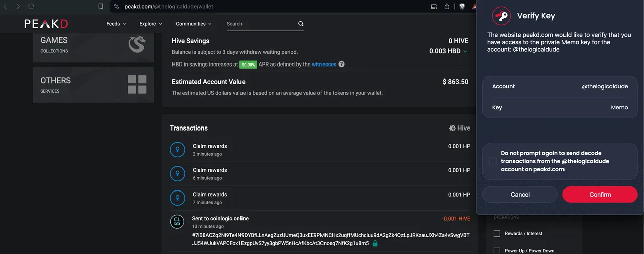Click the coinlogic.online avatar icon
644x254 pixels.
177,222
